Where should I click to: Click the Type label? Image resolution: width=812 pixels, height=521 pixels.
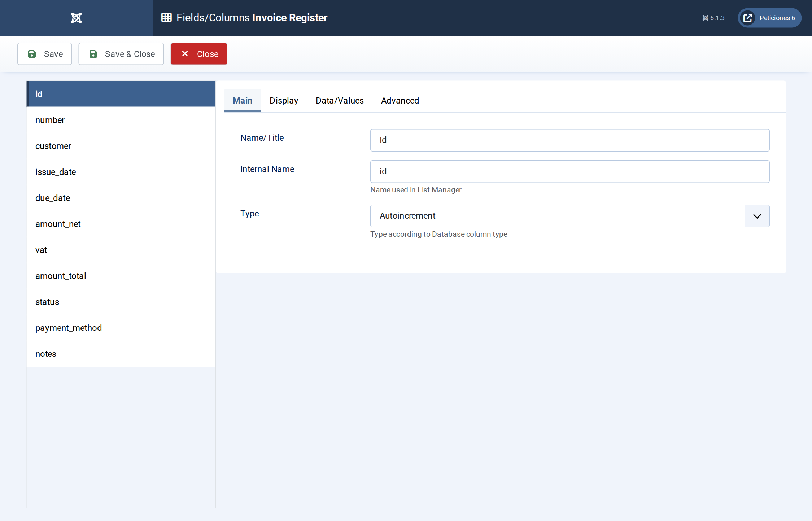(x=249, y=213)
